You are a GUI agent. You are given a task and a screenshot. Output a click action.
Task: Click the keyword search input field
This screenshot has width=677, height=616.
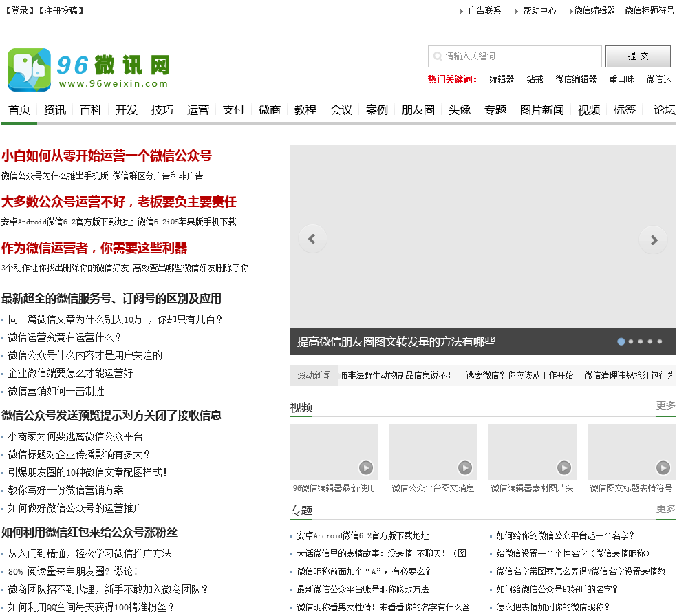515,56
